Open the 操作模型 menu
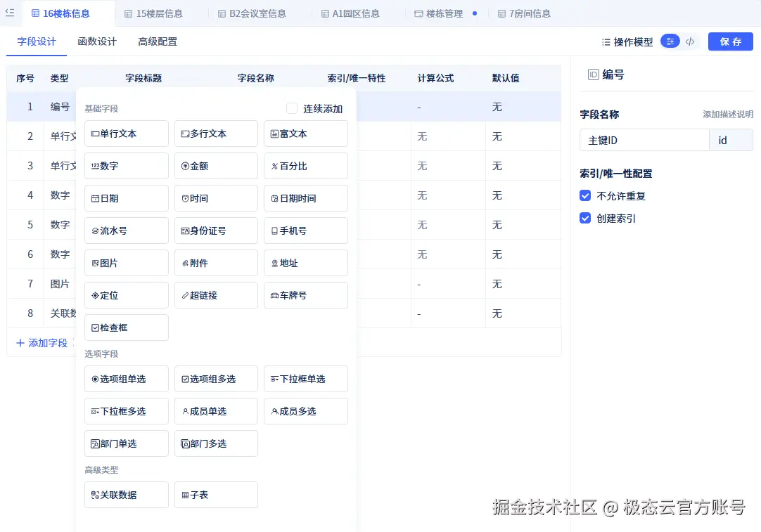The image size is (761, 532). 627,42
